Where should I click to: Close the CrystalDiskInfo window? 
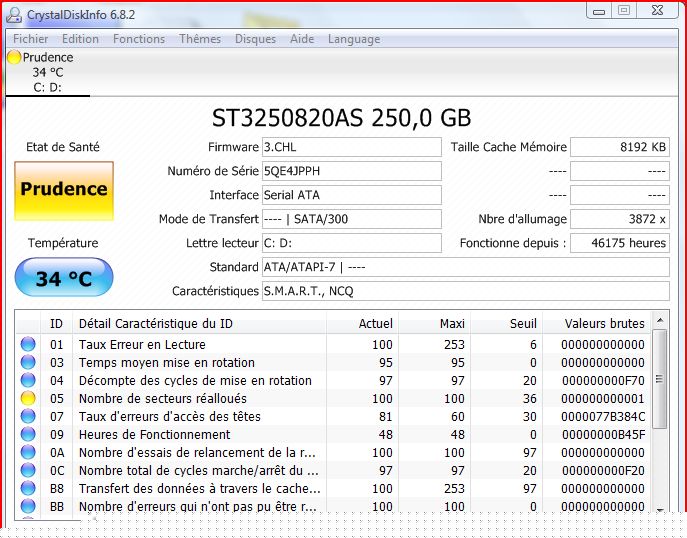[x=657, y=11]
